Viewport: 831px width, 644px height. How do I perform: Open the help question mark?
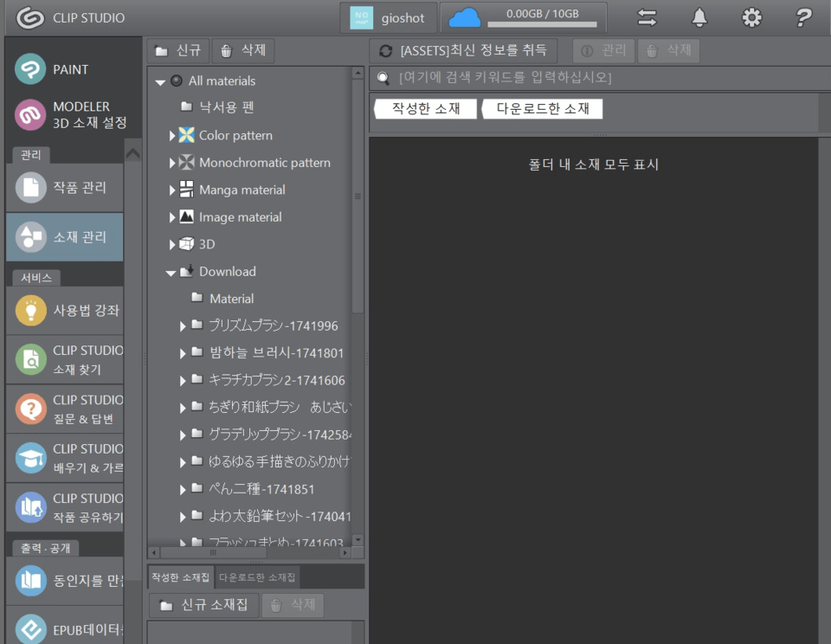tap(803, 18)
